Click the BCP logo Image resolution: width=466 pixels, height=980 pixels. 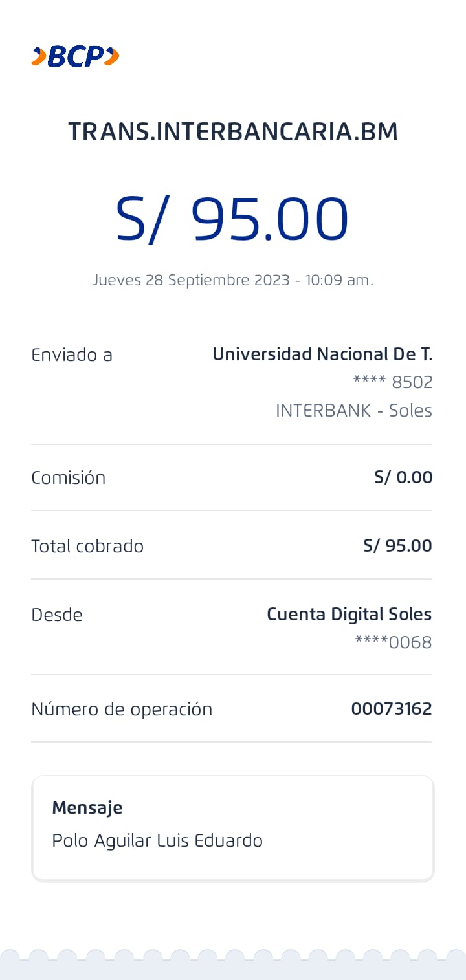[75, 57]
